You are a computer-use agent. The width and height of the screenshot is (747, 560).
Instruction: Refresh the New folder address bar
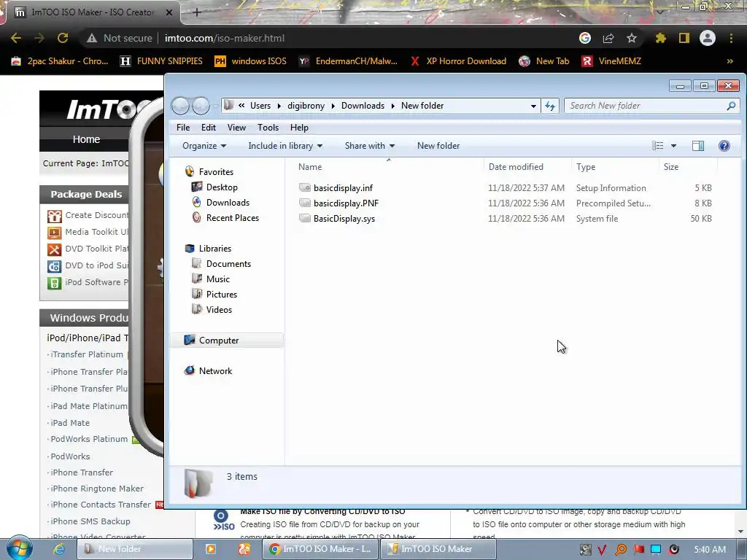click(x=550, y=106)
